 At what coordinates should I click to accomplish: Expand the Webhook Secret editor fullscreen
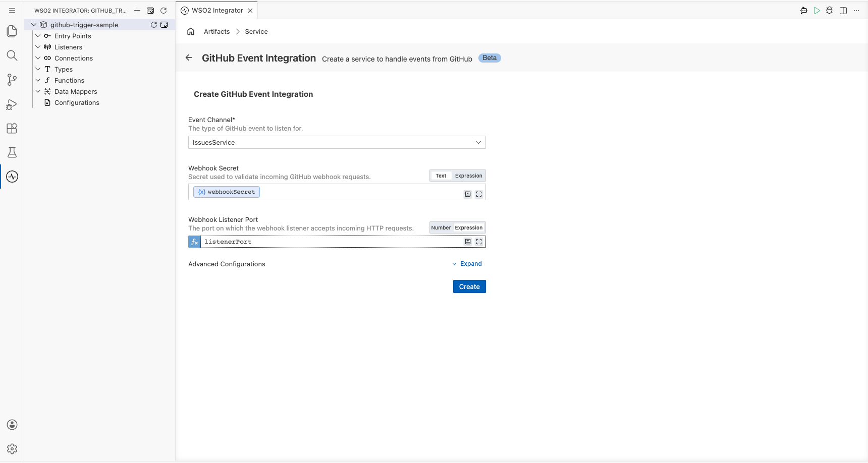[479, 194]
